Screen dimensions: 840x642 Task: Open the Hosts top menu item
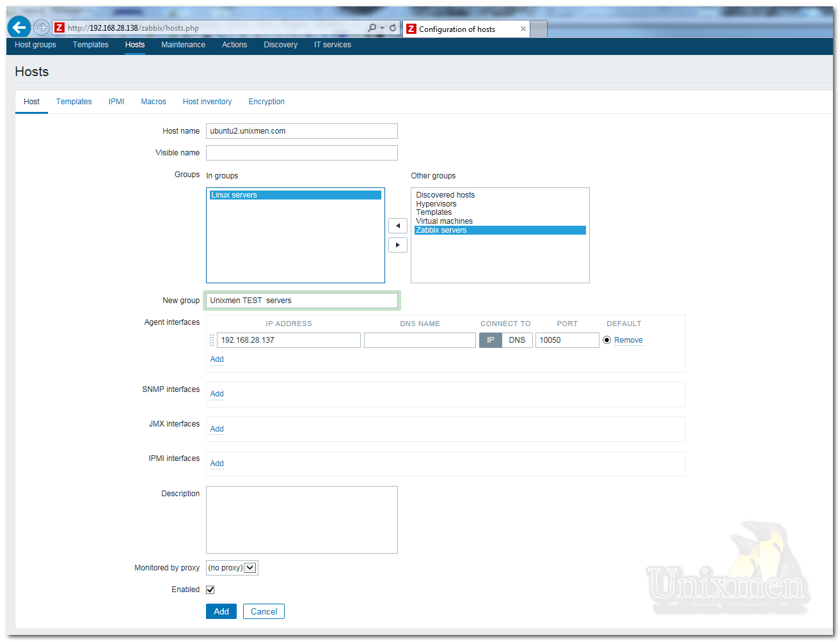[x=135, y=45]
